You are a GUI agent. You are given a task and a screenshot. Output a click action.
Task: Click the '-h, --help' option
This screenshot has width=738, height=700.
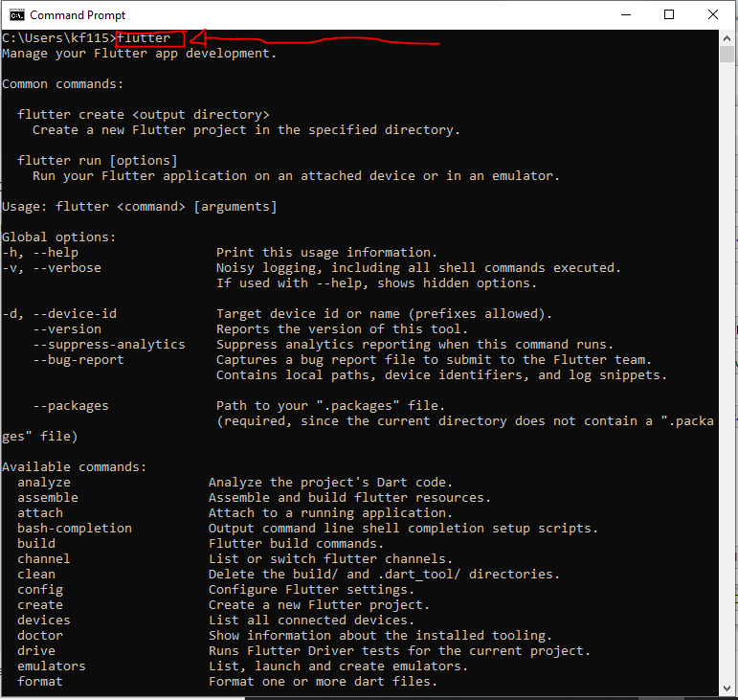[40, 253]
